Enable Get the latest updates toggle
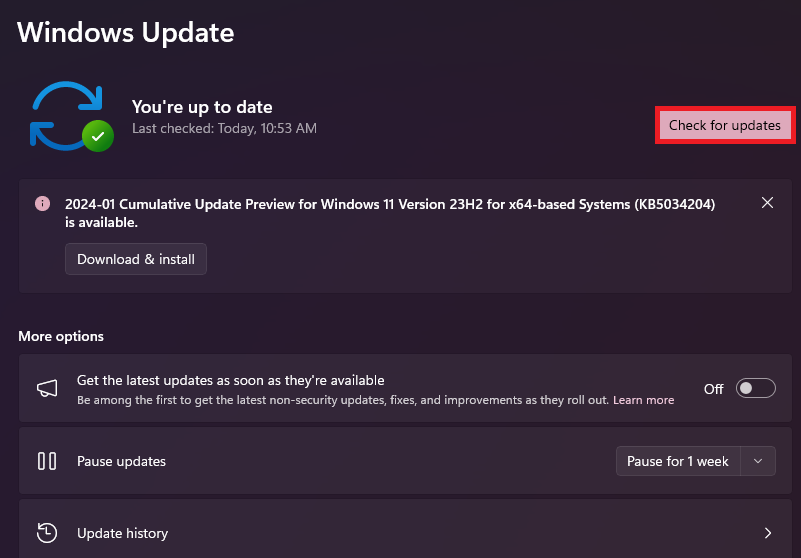Screen dimensions: 801x558 point(756,388)
